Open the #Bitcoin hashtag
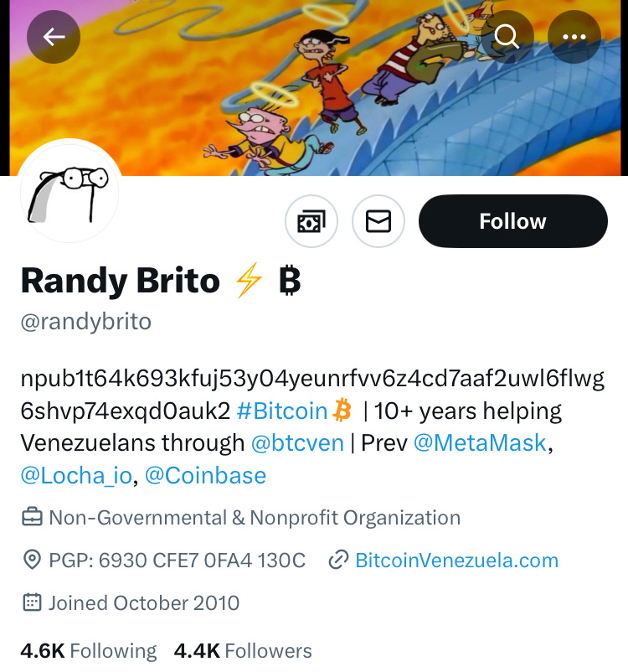The height and width of the screenshot is (672, 628). (x=282, y=411)
